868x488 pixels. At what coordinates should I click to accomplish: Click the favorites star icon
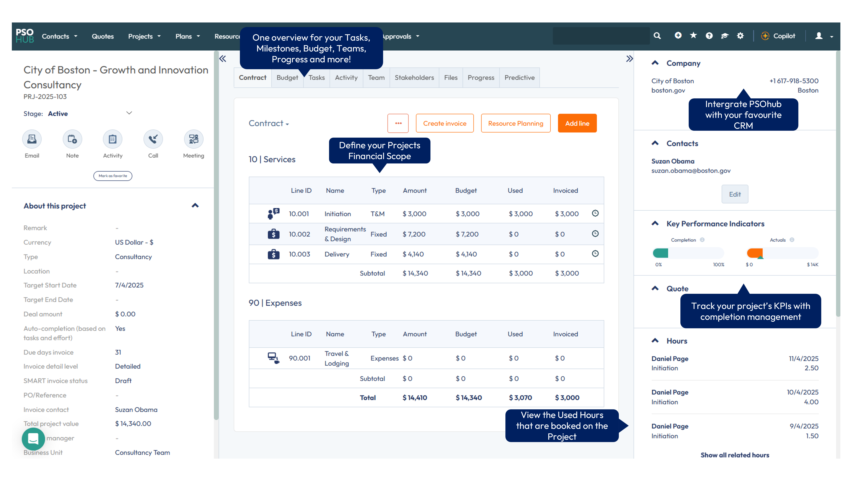coord(693,36)
